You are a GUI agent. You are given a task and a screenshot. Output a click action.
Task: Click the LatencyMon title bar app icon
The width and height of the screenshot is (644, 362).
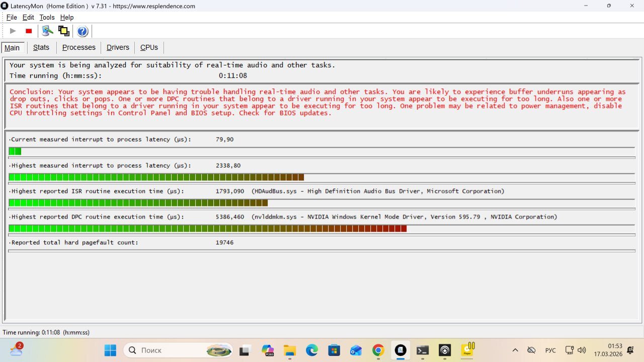click(5, 6)
